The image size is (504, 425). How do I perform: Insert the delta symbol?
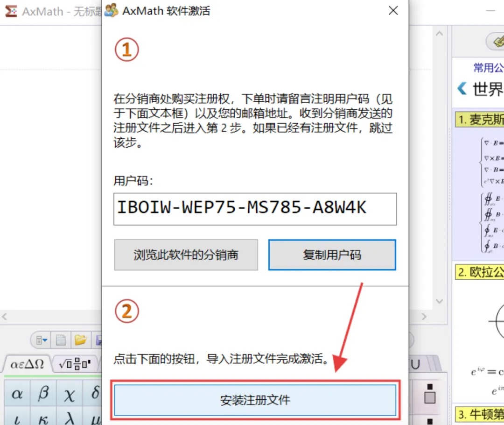[93, 393]
